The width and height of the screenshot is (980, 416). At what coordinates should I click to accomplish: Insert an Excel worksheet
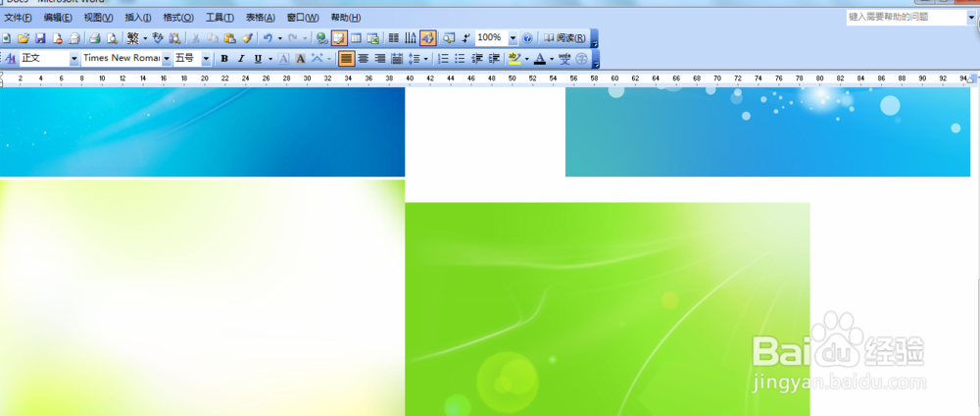[x=372, y=39]
